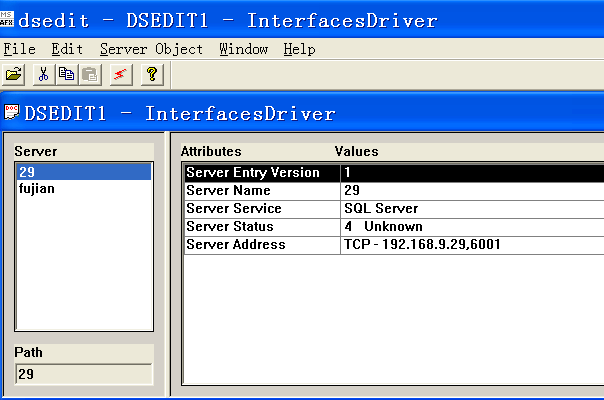Open the File menu

[x=20, y=49]
